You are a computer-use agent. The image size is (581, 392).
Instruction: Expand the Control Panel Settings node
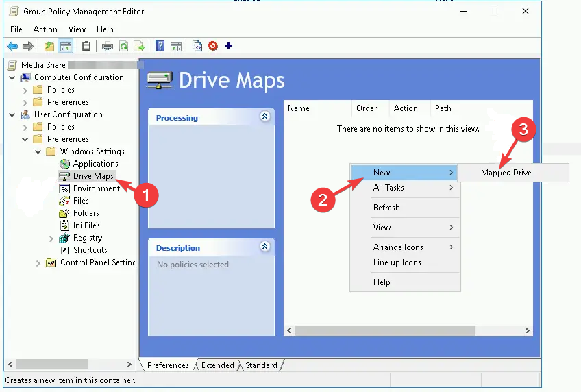(x=38, y=263)
